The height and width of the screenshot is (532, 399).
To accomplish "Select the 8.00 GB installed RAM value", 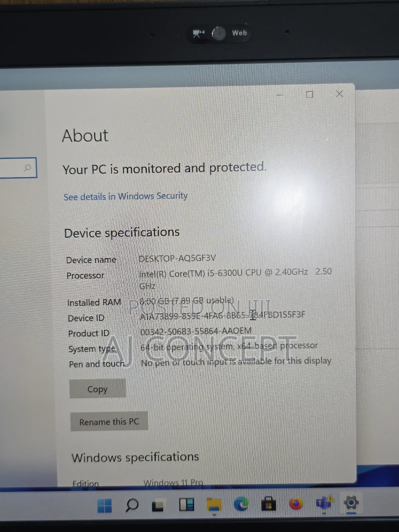I will click(187, 301).
